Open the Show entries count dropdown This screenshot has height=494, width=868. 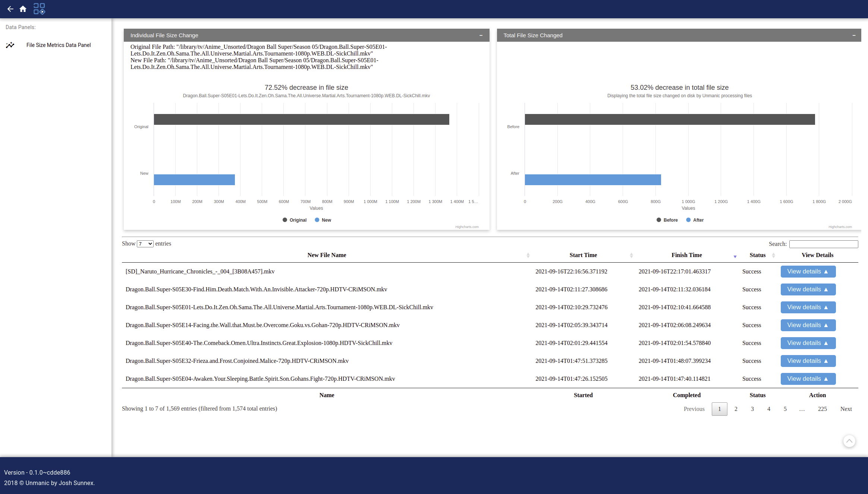145,244
